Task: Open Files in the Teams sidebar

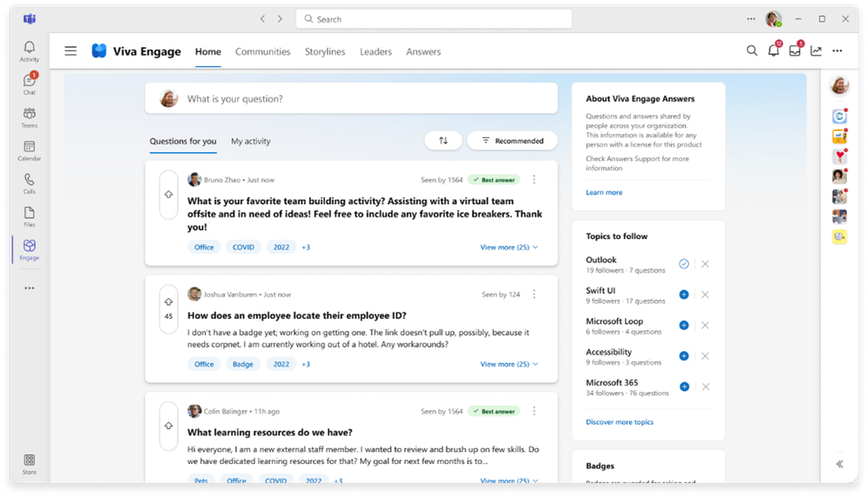Action: pos(30,216)
